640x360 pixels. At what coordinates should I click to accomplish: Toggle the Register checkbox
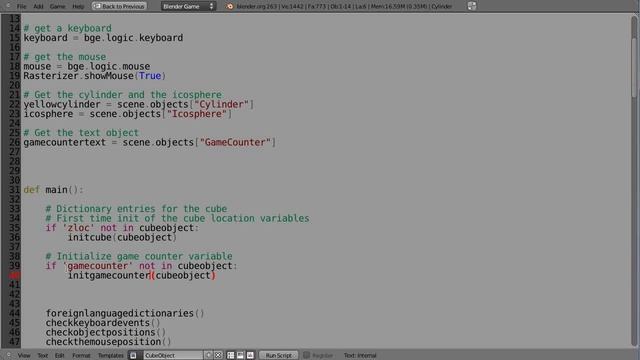(x=307, y=356)
